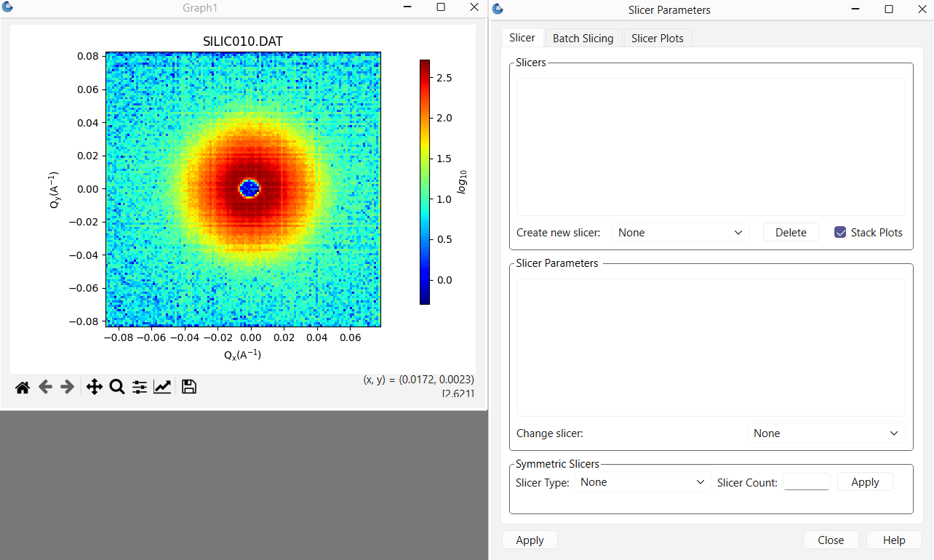Viewport: 934px width, 560px height.
Task: Go forward to next plot view
Action: tap(67, 387)
